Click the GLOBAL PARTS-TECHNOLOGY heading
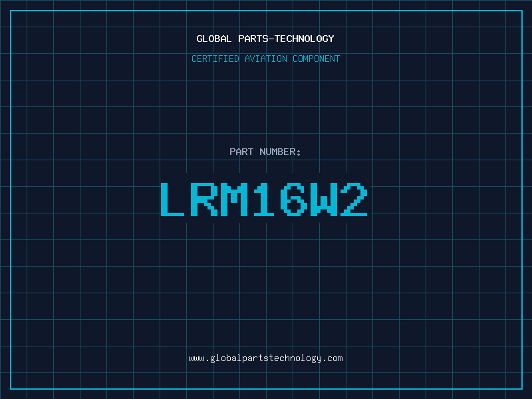 coord(265,39)
